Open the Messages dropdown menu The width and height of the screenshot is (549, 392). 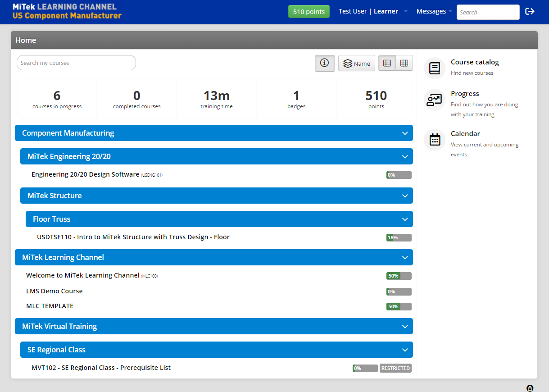(434, 12)
